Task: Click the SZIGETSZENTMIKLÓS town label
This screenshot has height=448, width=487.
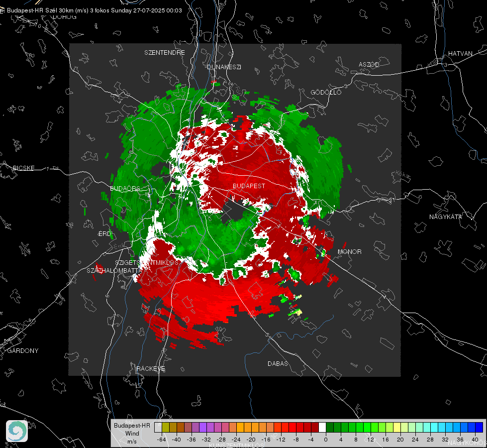Action: click(147, 262)
